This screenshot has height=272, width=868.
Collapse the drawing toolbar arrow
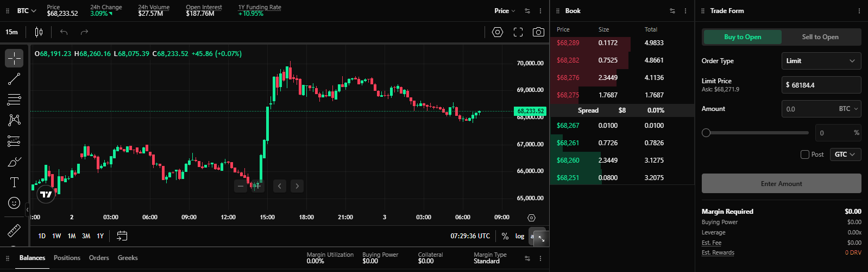[x=28, y=209]
